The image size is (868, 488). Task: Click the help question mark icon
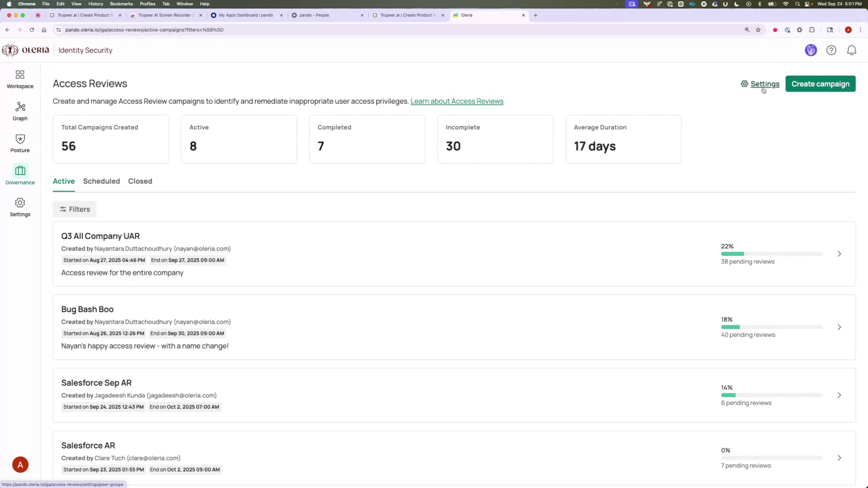[831, 50]
